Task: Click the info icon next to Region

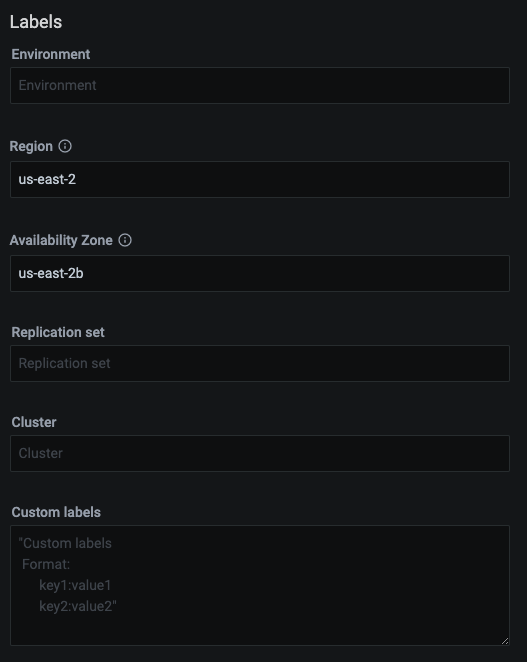Action: [65, 146]
